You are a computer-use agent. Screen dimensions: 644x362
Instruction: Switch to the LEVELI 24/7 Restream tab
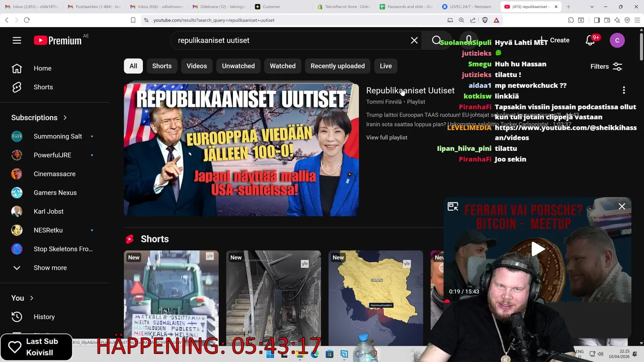(467, 7)
